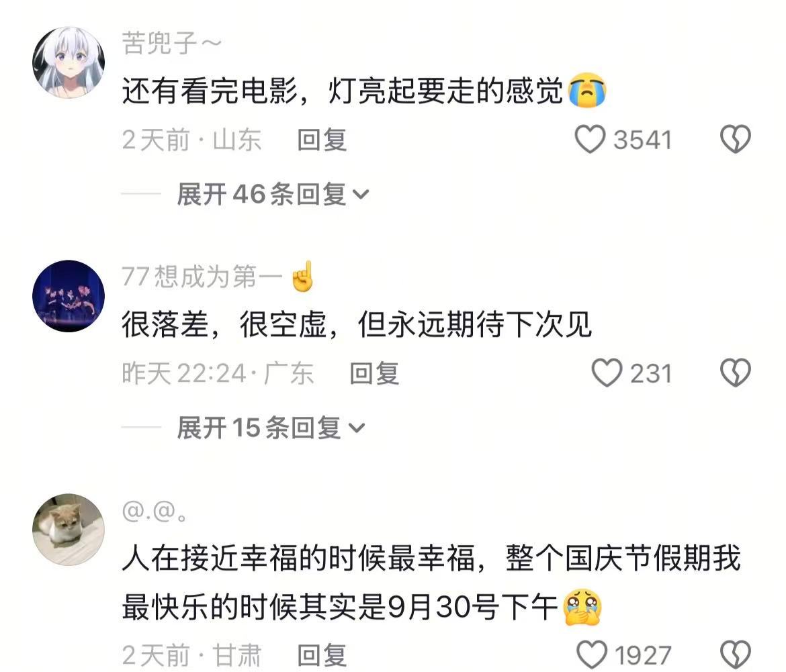The width and height of the screenshot is (786, 672).
Task: Dislike the comment by 77想成为第一
Action: (x=736, y=373)
